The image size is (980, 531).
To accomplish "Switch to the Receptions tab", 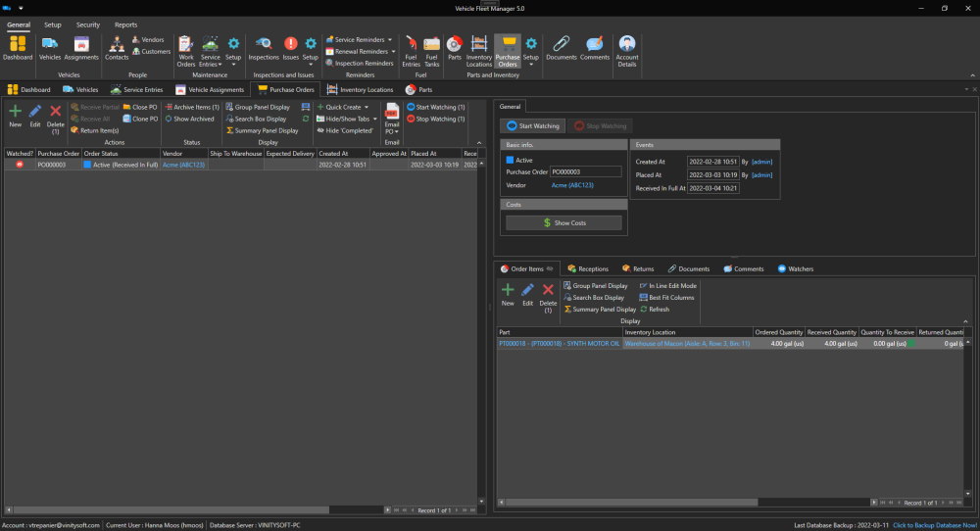I will pyautogui.click(x=587, y=268).
